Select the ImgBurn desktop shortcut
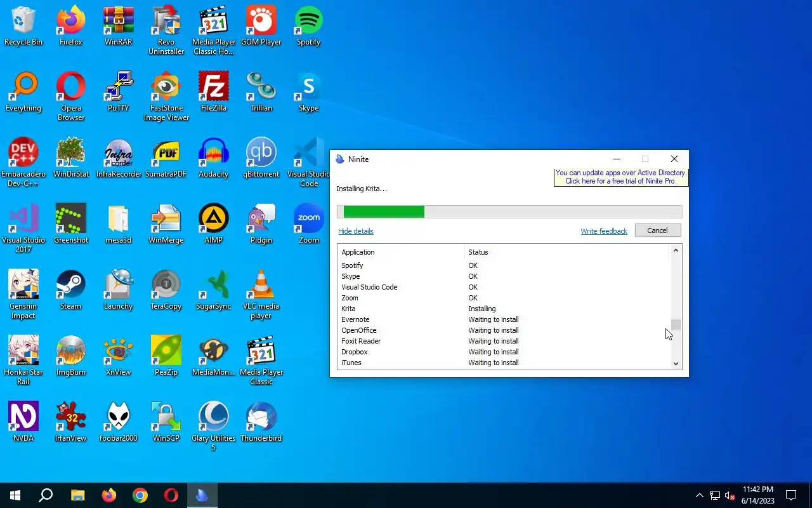Screen dimensions: 812x508 pos(71,356)
